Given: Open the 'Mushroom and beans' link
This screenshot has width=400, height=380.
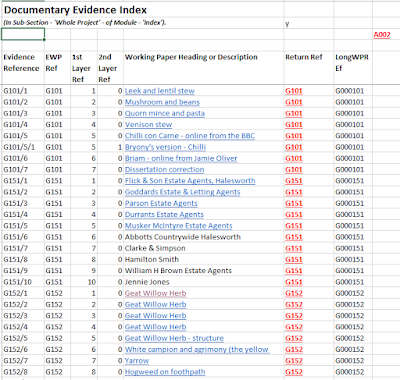Looking at the screenshot, I should point(162,102).
